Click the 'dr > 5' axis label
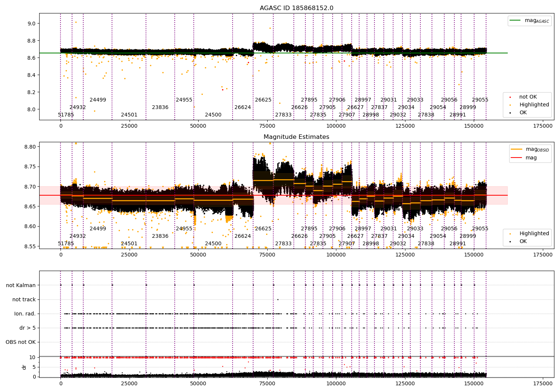The height and width of the screenshot is (392, 560). 28,328
